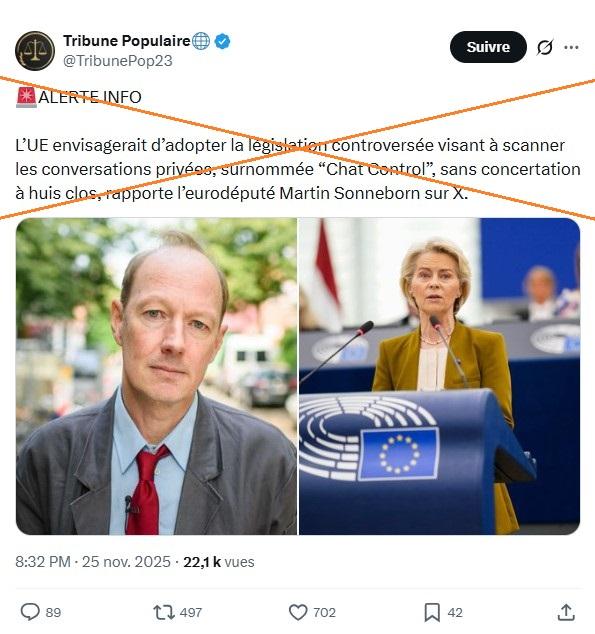Follow the account with Suivre button
This screenshot has height=634, width=595.
click(x=488, y=47)
